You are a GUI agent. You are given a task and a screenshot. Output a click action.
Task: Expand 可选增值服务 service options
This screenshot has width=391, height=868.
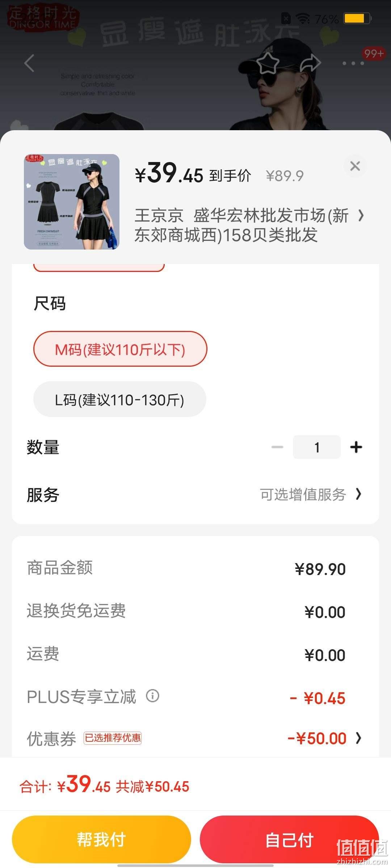311,494
